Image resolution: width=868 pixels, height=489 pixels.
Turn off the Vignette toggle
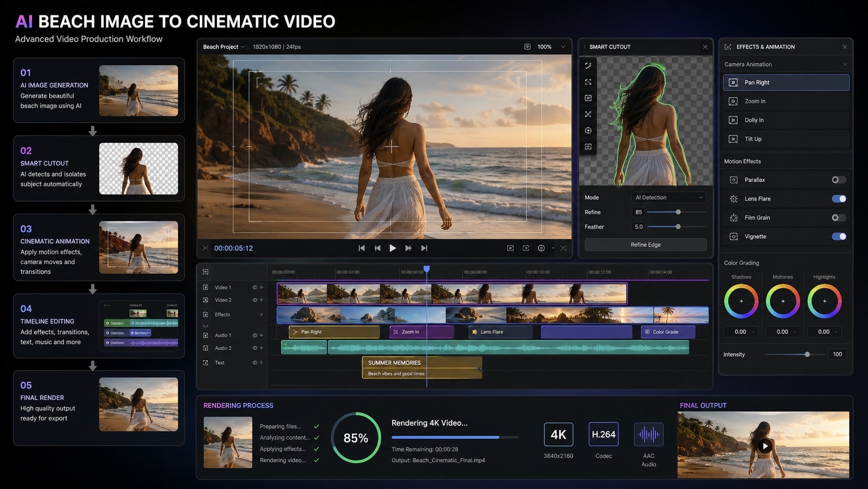click(x=838, y=236)
